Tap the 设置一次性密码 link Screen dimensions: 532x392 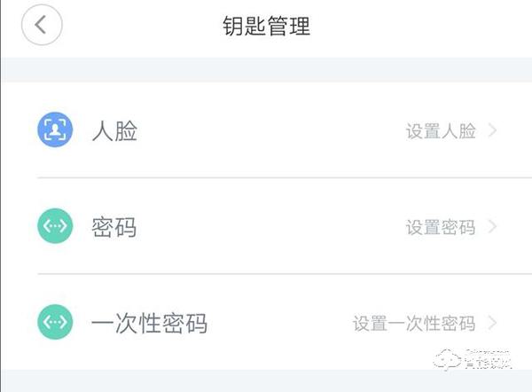[x=414, y=323]
